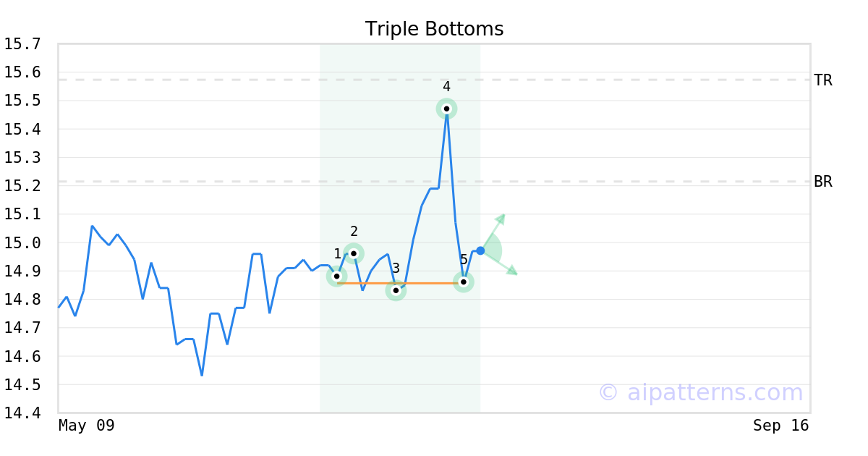Click the May 09 start date label
868x456 pixels.
pos(87,426)
